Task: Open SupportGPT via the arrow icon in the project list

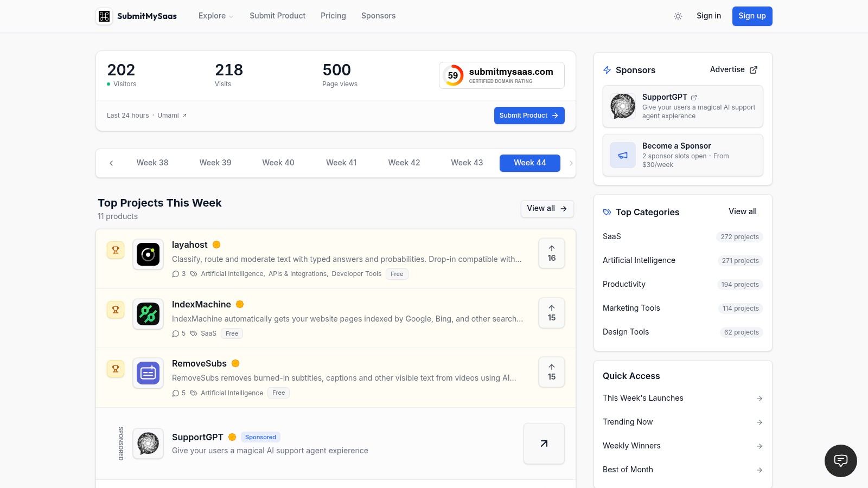Action: (x=544, y=444)
